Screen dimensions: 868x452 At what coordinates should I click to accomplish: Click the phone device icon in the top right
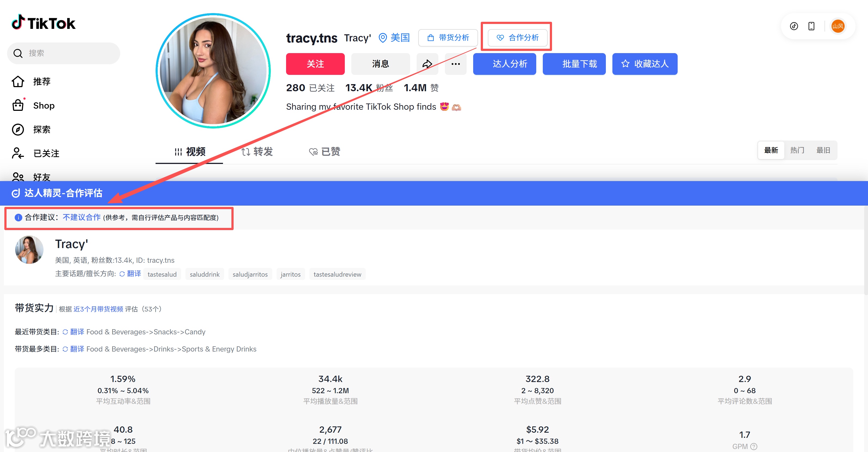(x=811, y=26)
